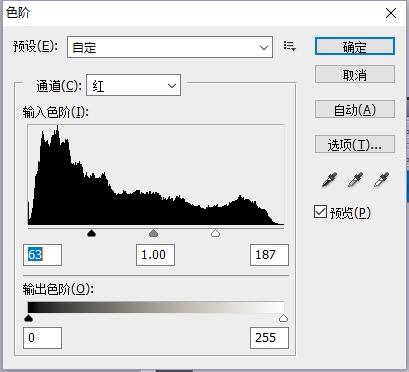The image size is (409, 372).
Task: Open the 通道 dropdown showing 红
Action: 134,85
